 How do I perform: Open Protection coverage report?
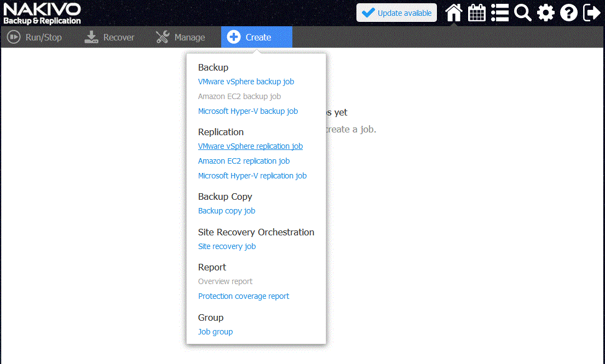[244, 296]
